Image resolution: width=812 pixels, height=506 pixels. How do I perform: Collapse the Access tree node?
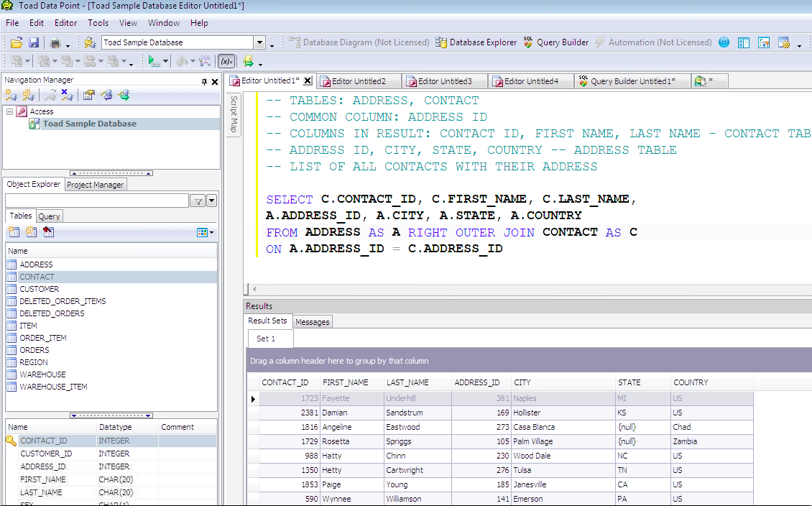(x=10, y=111)
